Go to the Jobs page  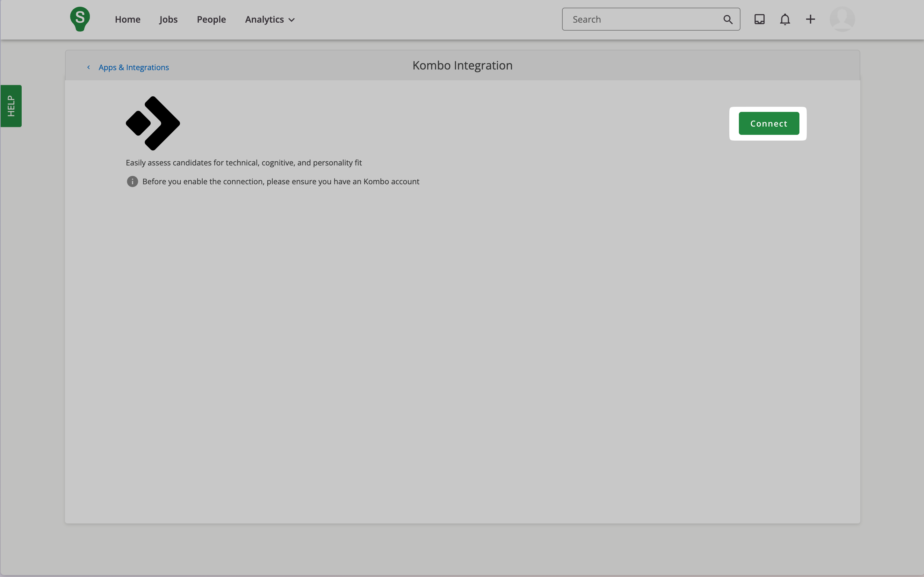[168, 19]
